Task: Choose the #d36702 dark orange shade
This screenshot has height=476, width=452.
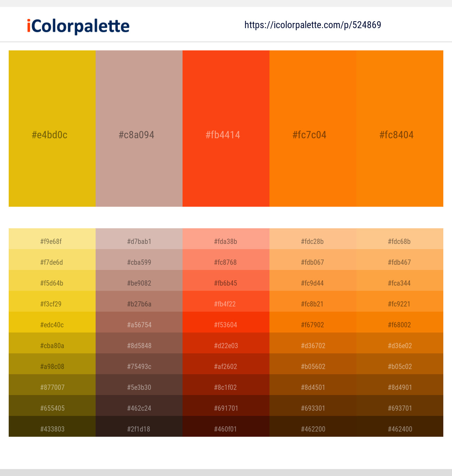Action: pos(313,343)
